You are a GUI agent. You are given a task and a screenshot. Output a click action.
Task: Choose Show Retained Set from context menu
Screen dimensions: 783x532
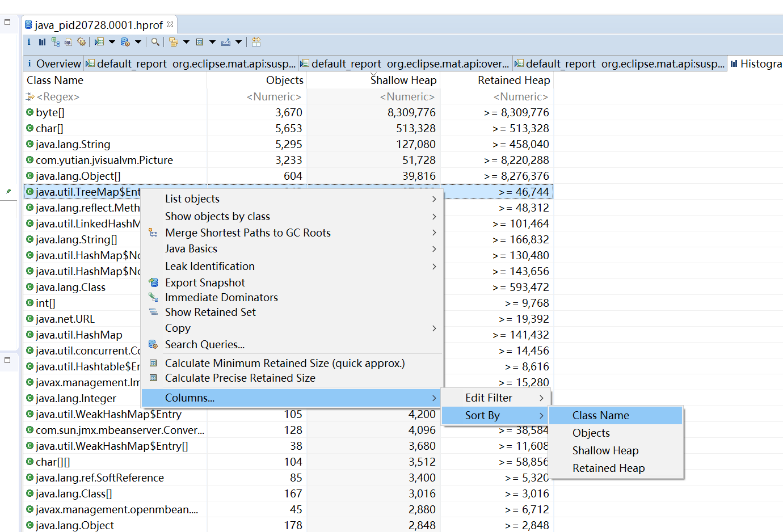[x=210, y=313]
